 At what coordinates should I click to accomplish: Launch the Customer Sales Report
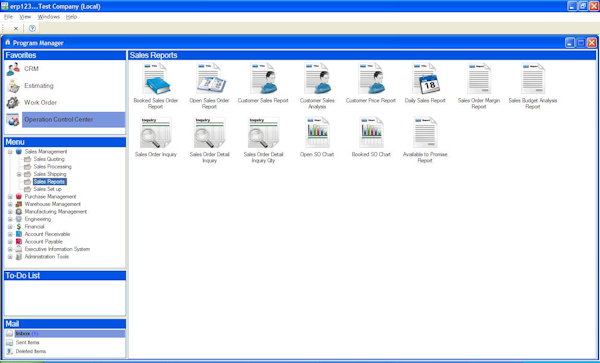(x=263, y=79)
